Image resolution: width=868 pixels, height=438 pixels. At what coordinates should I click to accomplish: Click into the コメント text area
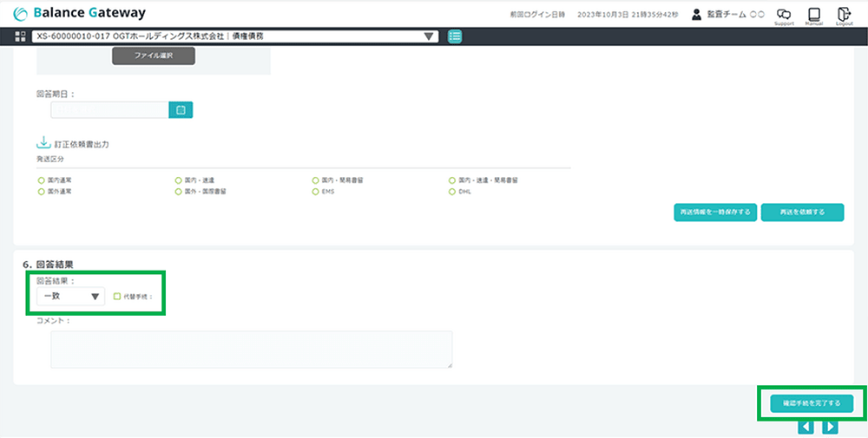[x=251, y=349]
